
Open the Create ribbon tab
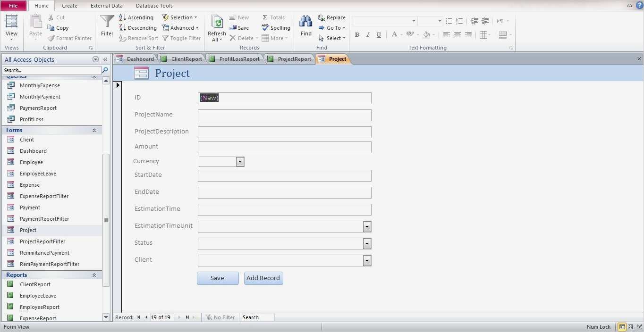(x=69, y=6)
